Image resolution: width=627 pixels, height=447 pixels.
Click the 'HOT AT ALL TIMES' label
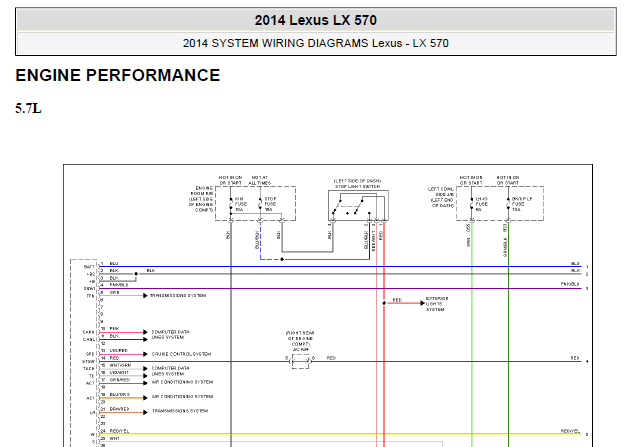260,180
